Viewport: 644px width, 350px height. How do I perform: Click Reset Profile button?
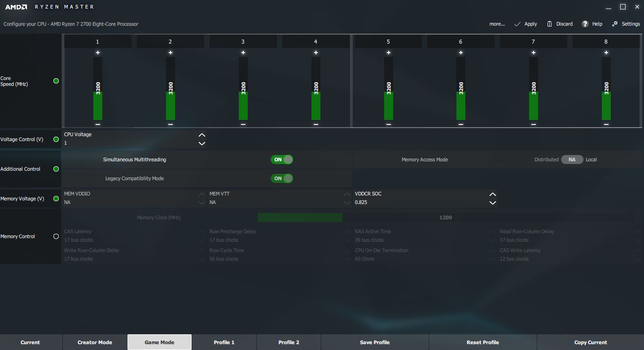(x=483, y=342)
